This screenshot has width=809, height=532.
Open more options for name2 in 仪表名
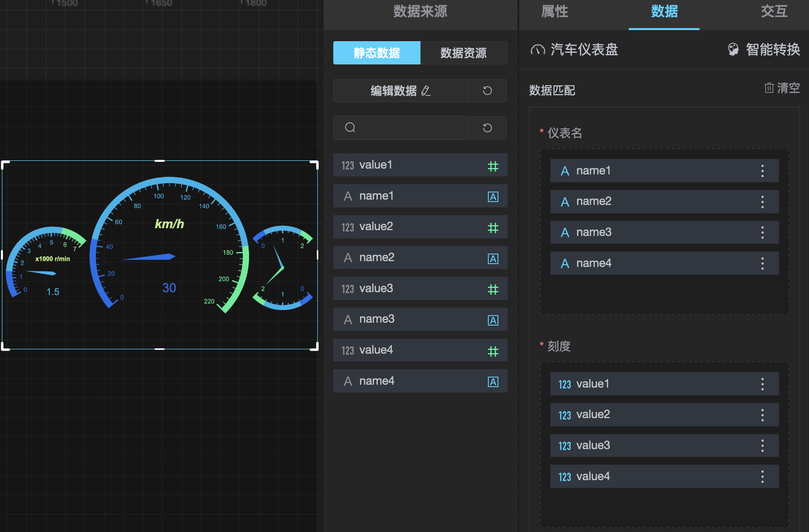pyautogui.click(x=762, y=202)
